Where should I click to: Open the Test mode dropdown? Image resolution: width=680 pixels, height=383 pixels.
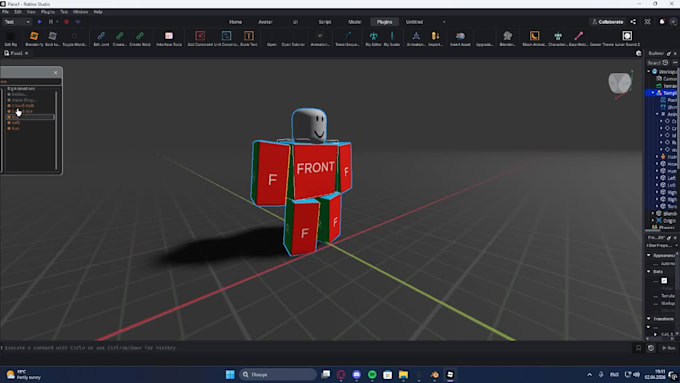(17, 22)
